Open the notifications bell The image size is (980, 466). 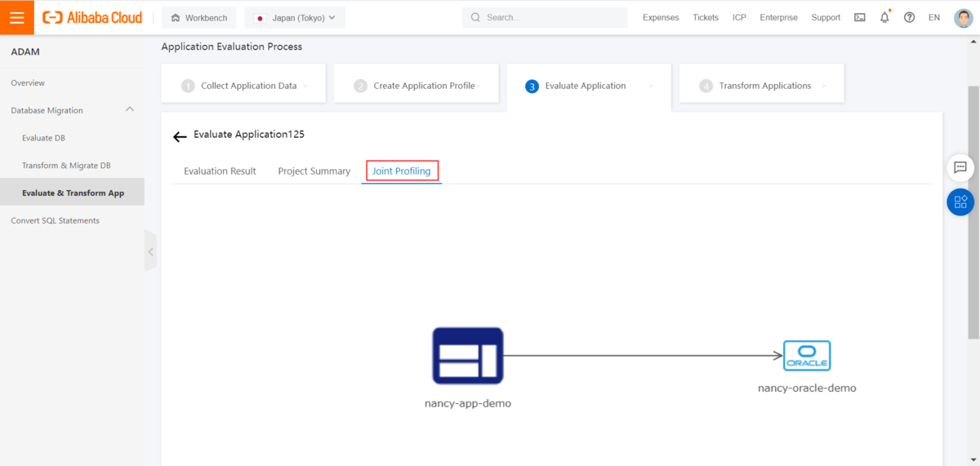(x=884, y=17)
